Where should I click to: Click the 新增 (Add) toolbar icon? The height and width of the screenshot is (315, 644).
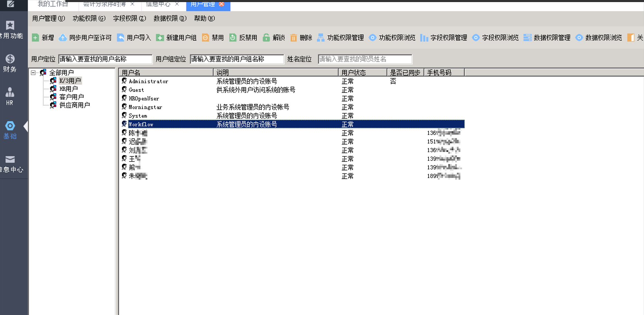click(36, 38)
